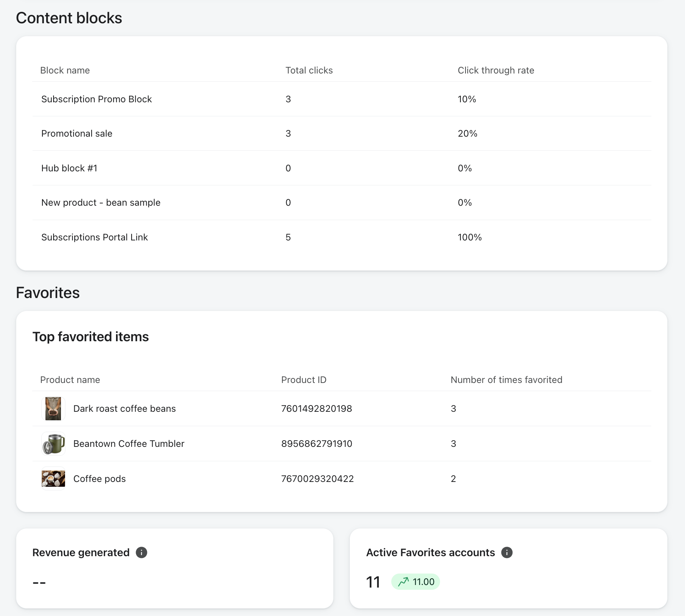Open the Beantown Coffee Tumbler thumbnail
The width and height of the screenshot is (685, 616).
pyautogui.click(x=53, y=444)
